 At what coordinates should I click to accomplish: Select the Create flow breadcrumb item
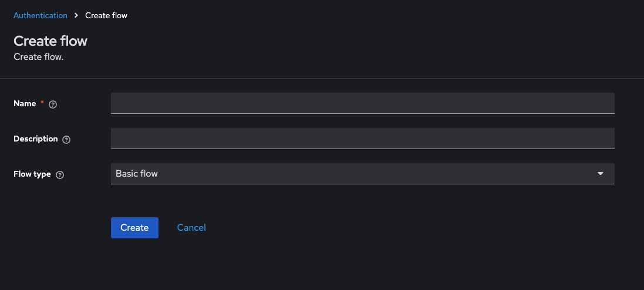(106, 15)
